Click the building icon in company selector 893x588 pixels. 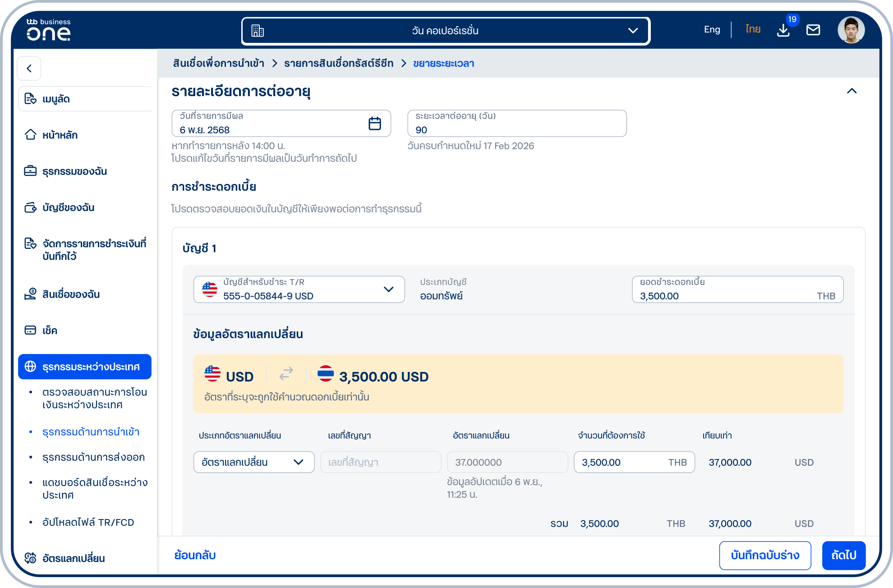(258, 31)
